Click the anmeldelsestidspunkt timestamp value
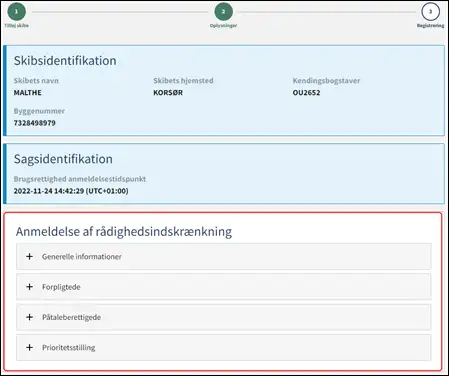The height and width of the screenshot is (376, 449). pyautogui.click(x=71, y=191)
